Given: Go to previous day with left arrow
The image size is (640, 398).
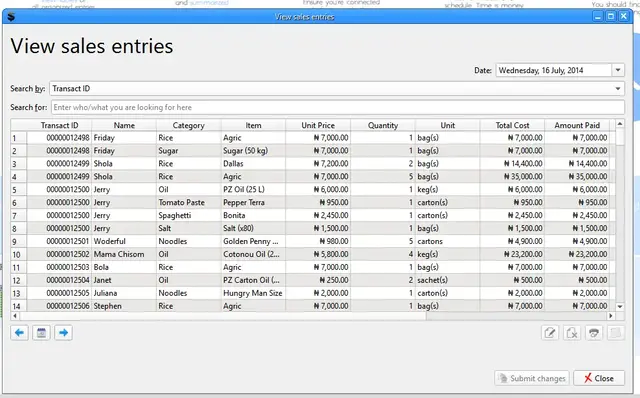Looking at the screenshot, I should 19,333.
